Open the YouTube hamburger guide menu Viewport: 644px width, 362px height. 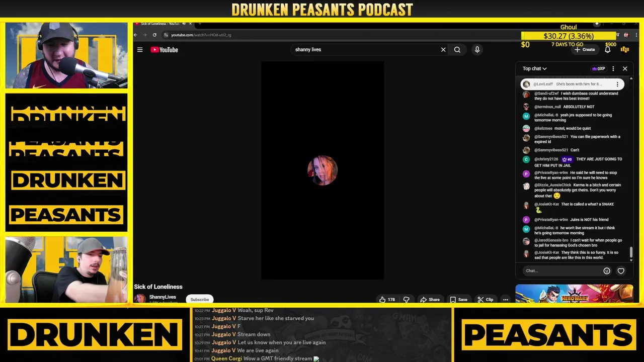pyautogui.click(x=140, y=50)
